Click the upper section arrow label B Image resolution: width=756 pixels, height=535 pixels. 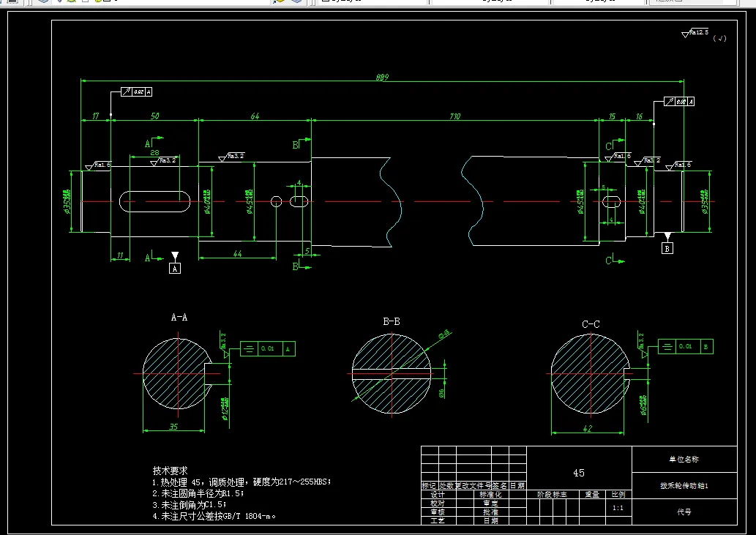[x=296, y=145]
